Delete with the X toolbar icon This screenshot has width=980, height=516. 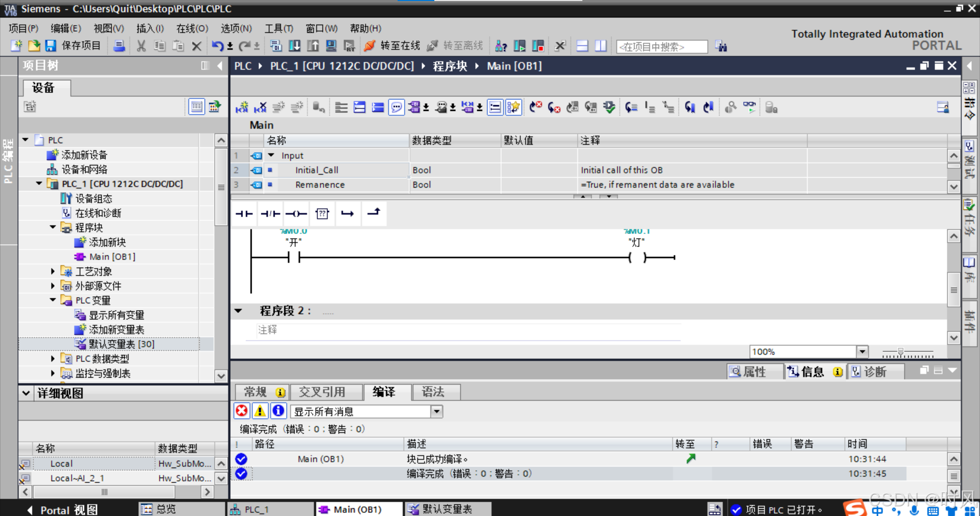[197, 46]
